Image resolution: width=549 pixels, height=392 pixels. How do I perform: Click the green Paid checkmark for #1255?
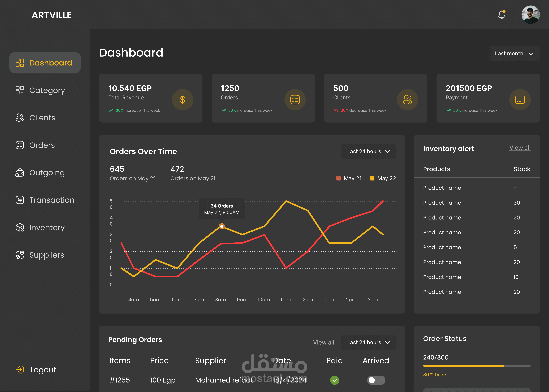[x=335, y=380]
